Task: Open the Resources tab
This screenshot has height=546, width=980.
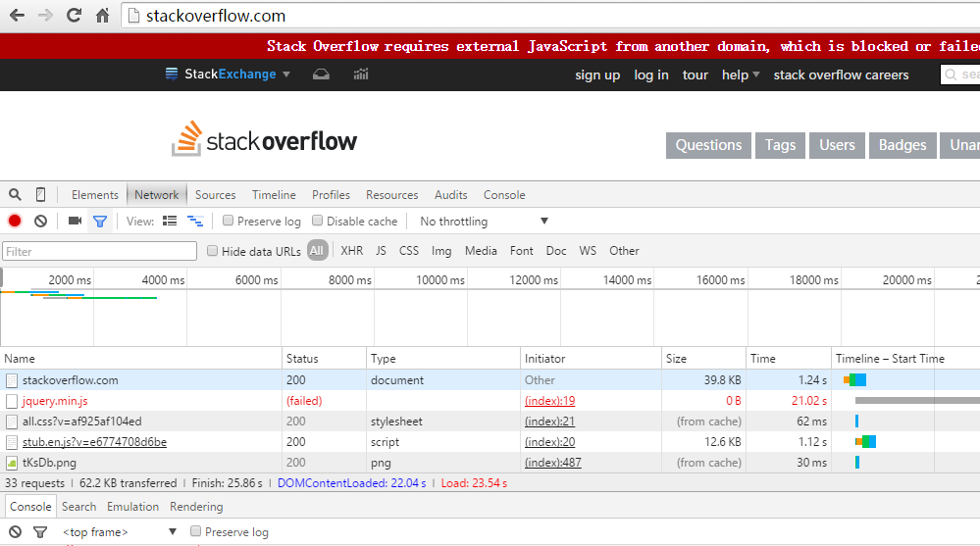Action: 391,195
